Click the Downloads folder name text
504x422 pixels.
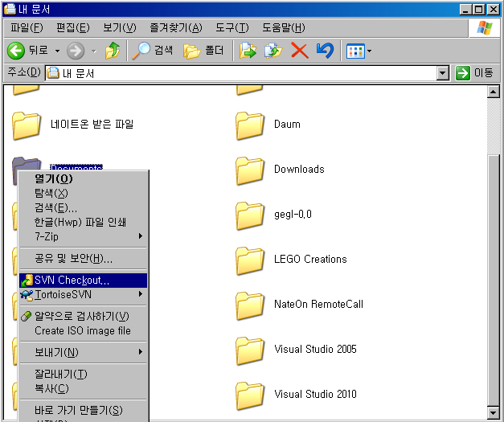pos(299,169)
